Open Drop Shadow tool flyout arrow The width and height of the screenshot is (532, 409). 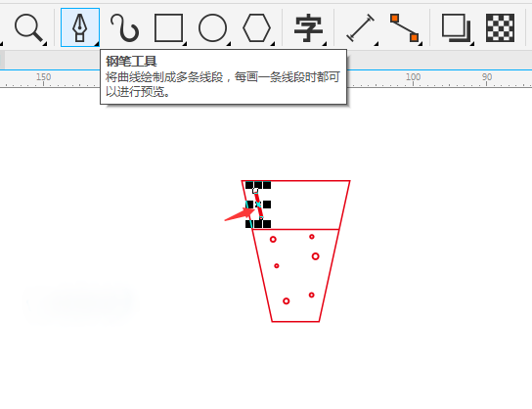(x=472, y=44)
